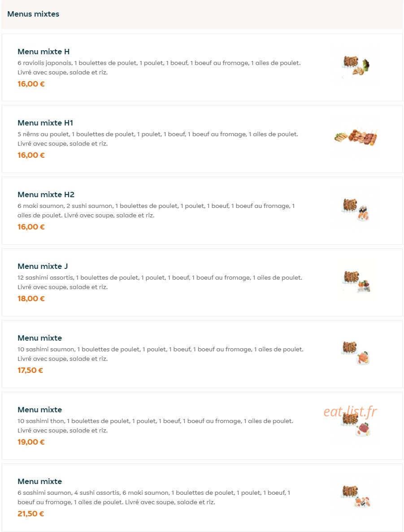Select the menu with 10 sashimi saumon
Viewport: 404px width, 532px height.
[40, 338]
